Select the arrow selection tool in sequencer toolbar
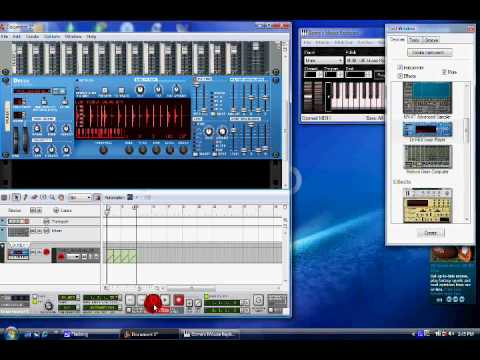Image resolution: width=480 pixels, height=360 pixels. (16, 197)
